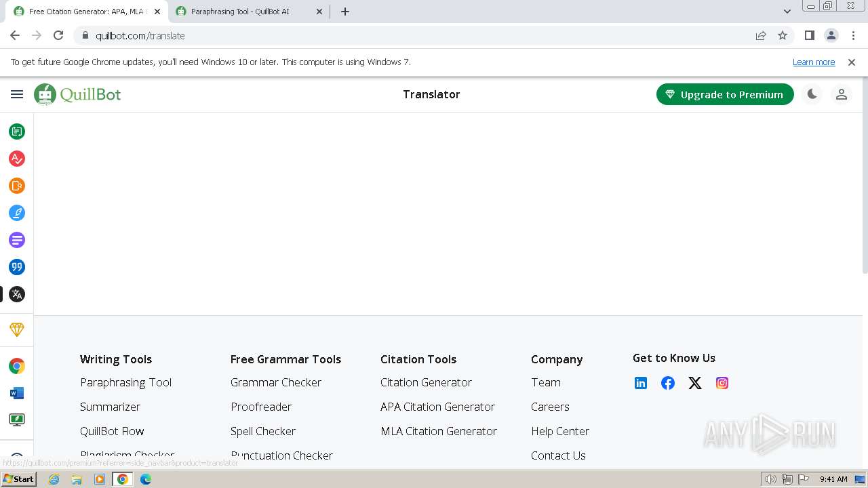The width and height of the screenshot is (868, 488).
Task: Open the Summarizer sidebar icon
Action: (17, 240)
